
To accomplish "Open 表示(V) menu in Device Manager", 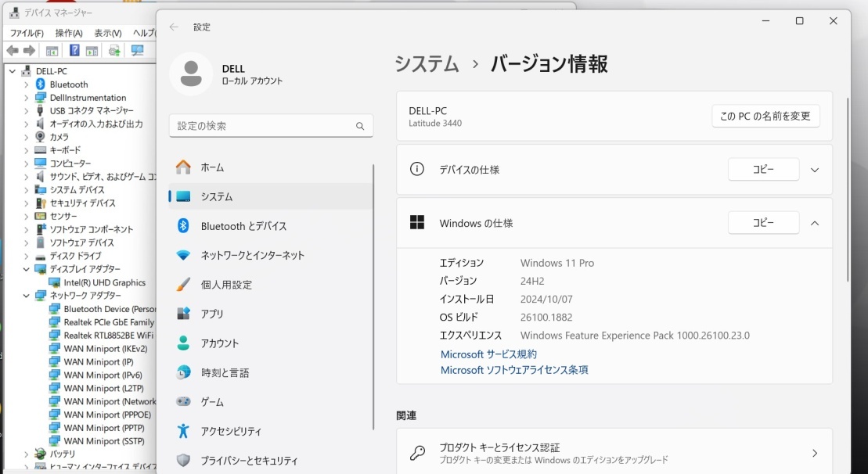I will (108, 33).
